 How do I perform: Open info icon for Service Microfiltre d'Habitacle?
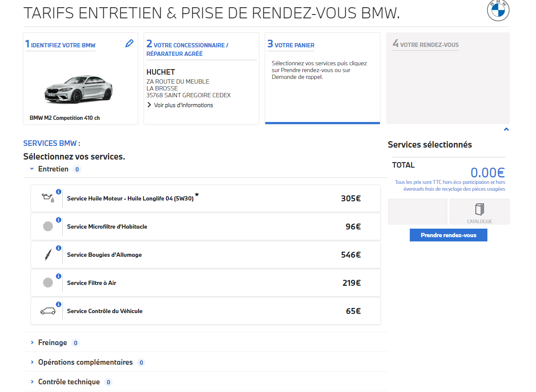[59, 220]
